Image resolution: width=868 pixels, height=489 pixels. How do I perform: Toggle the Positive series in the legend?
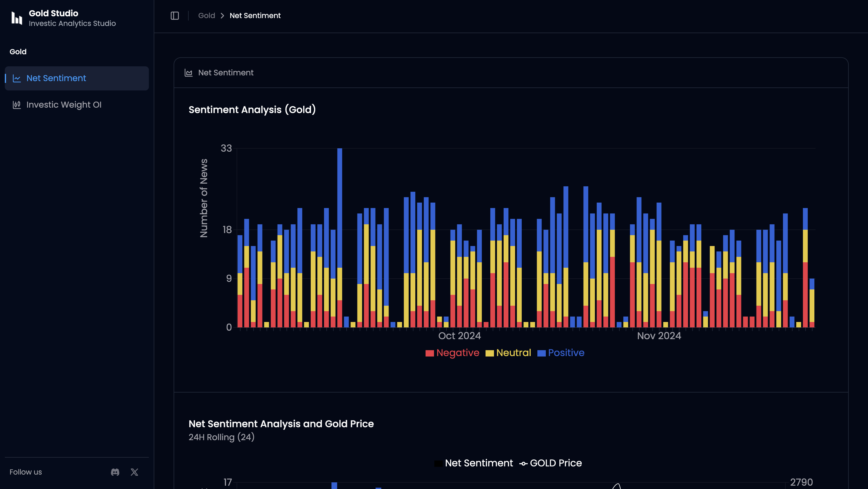pyautogui.click(x=566, y=352)
